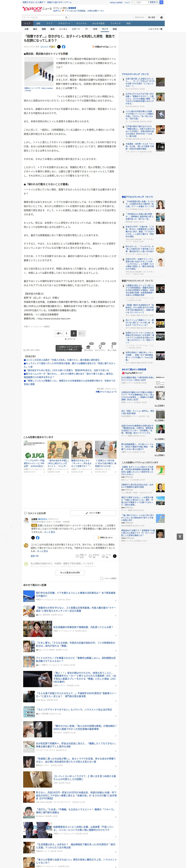Toggle the コメント非表示 checkbox

[x=102, y=578]
